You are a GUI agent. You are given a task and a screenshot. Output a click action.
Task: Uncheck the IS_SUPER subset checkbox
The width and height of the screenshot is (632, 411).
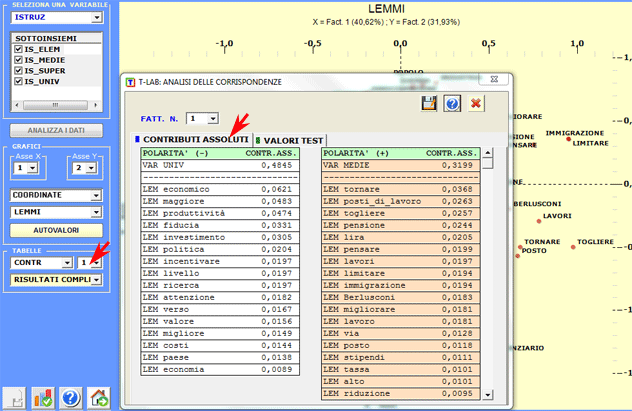[18, 71]
